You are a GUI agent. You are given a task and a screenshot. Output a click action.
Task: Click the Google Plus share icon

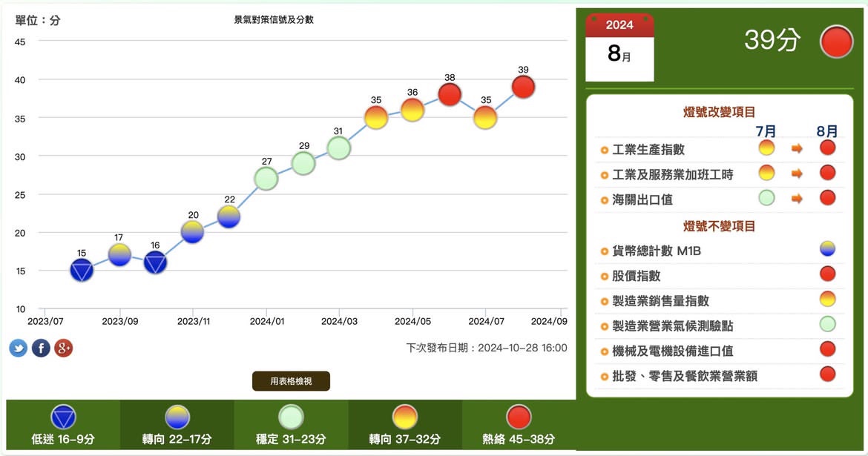(x=64, y=348)
